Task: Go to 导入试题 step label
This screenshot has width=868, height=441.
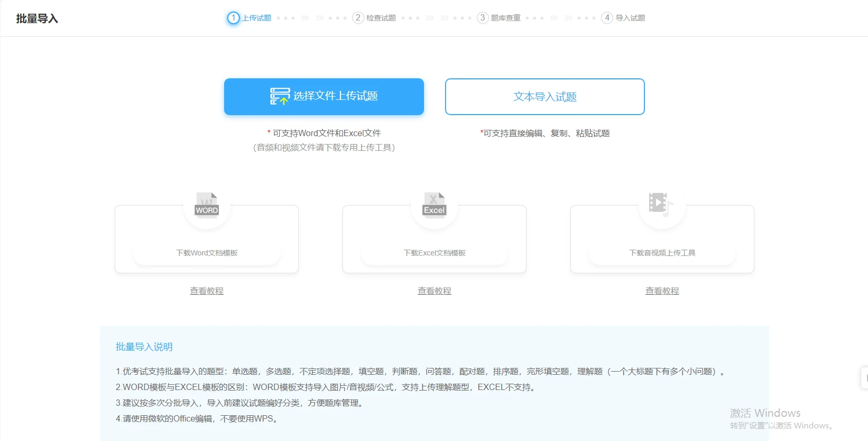Action: pyautogui.click(x=630, y=18)
